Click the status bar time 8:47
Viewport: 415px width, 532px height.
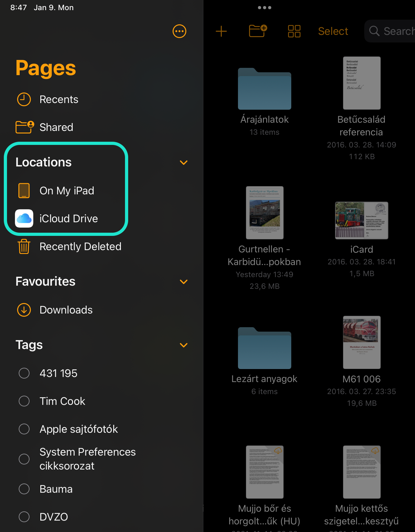(18, 8)
